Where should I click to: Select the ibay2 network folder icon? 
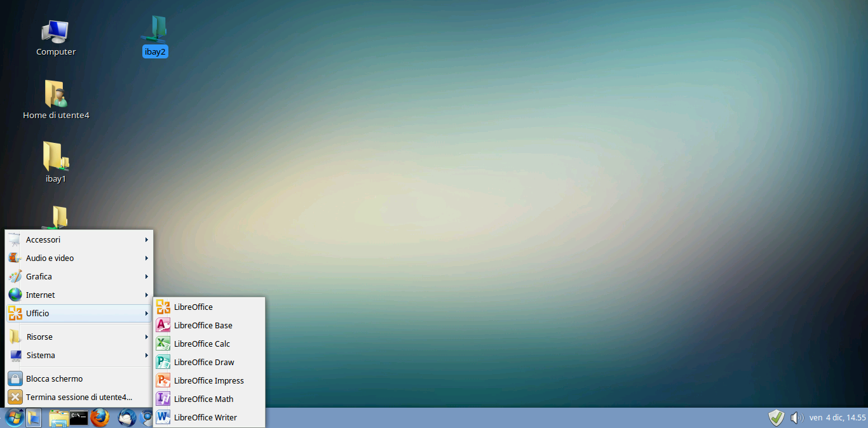156,37
